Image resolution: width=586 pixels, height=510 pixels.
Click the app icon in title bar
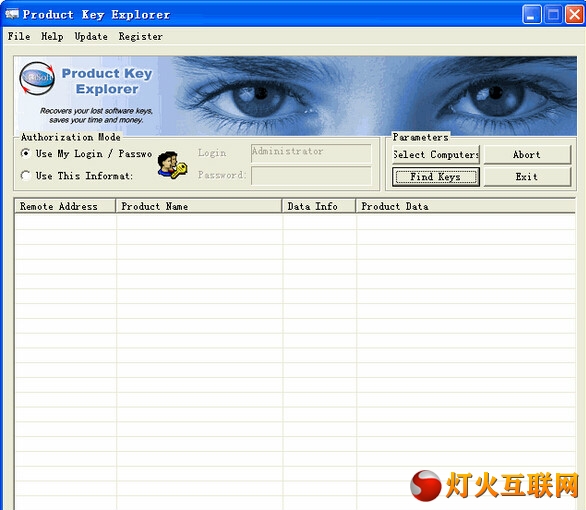(12, 15)
